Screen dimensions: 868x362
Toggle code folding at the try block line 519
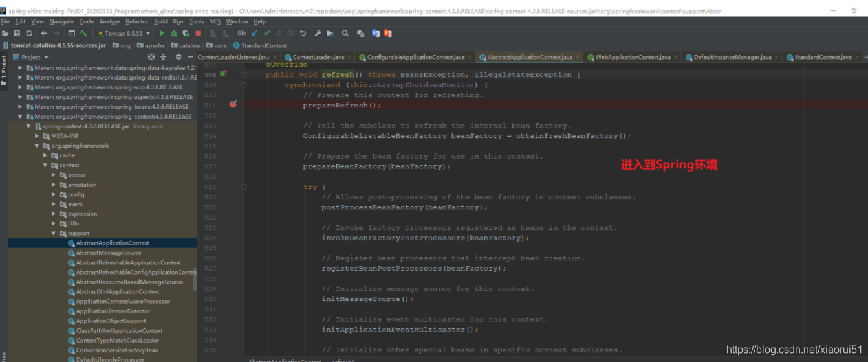(244, 187)
